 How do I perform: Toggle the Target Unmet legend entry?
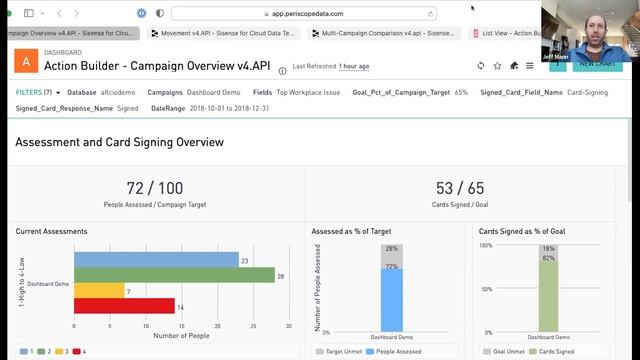339,351
